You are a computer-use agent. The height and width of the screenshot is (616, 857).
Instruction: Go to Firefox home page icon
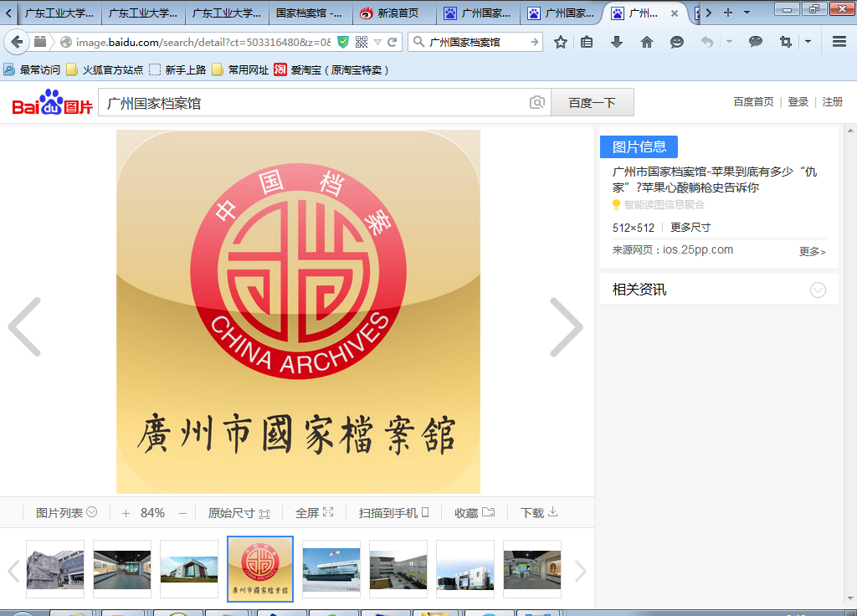coord(646,42)
